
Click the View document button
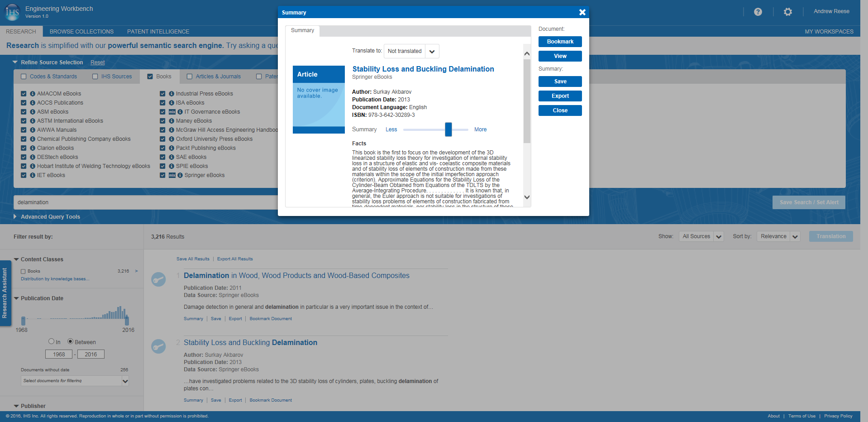point(560,56)
